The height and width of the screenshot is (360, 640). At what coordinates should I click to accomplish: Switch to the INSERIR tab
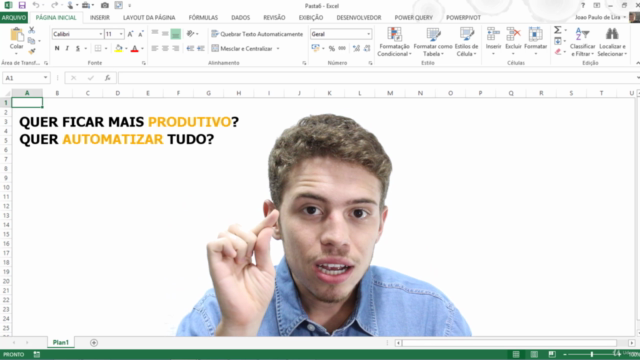pyautogui.click(x=100, y=18)
